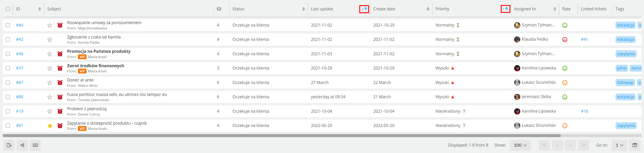The image size is (644, 153).
Task: Select all tickets with header checkbox
Action: click(8, 9)
